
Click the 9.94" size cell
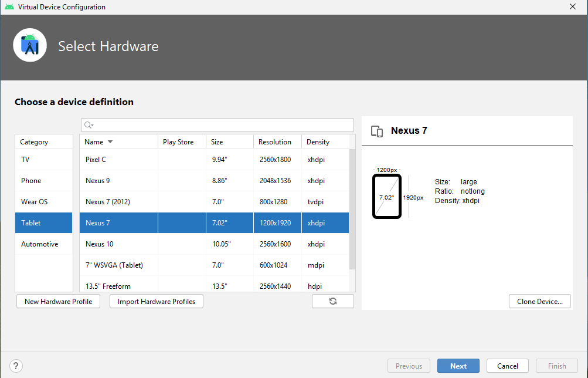coord(230,160)
